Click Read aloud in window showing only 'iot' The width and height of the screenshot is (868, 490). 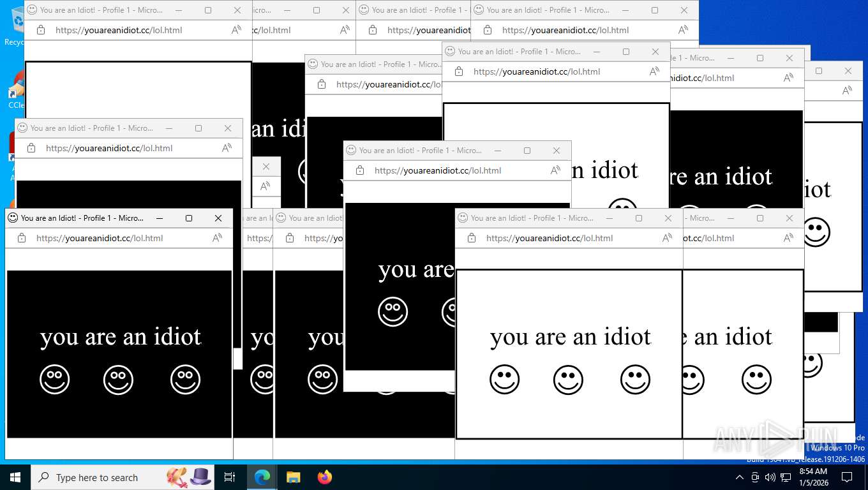[847, 91]
